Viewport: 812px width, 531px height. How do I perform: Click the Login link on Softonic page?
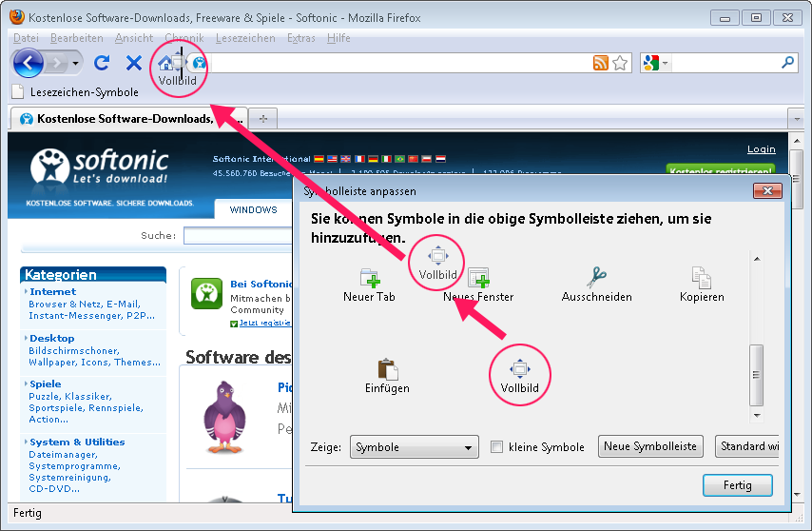click(x=761, y=149)
